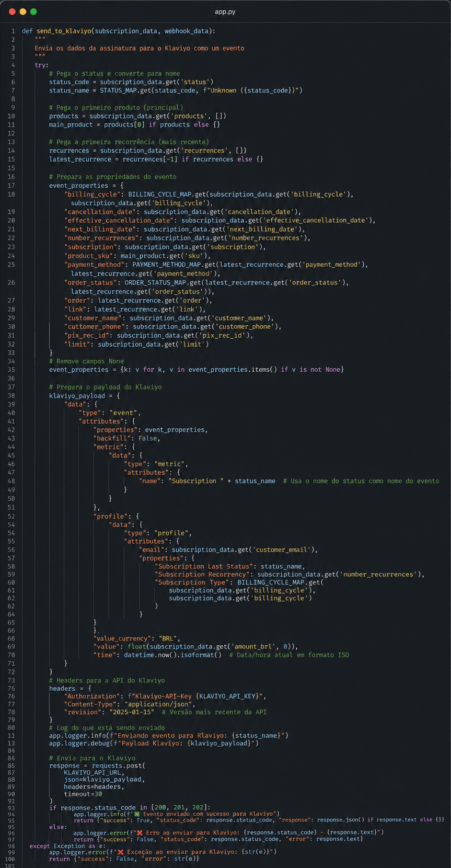Click the misspelled "cuttomer_phone" key
This screenshot has width=451, height=868.
[x=95, y=327]
